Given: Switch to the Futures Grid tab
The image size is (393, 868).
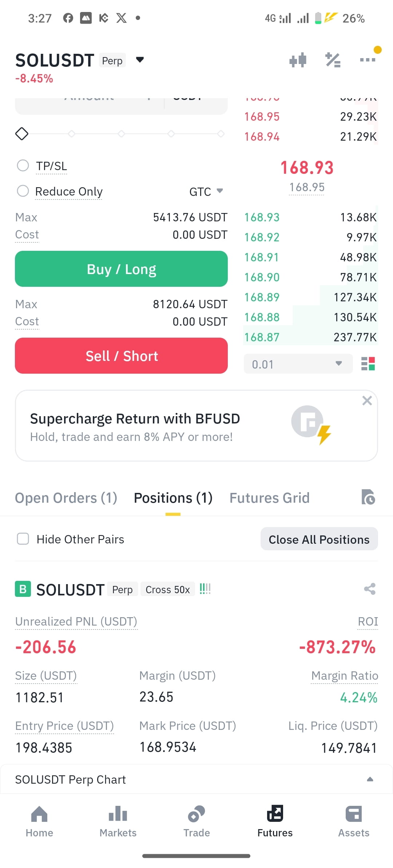Looking at the screenshot, I should (269, 498).
